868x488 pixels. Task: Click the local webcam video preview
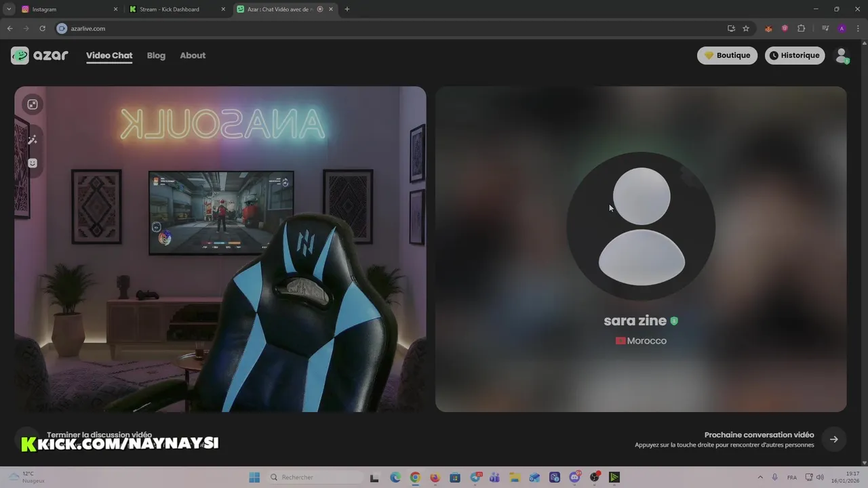tap(220, 249)
